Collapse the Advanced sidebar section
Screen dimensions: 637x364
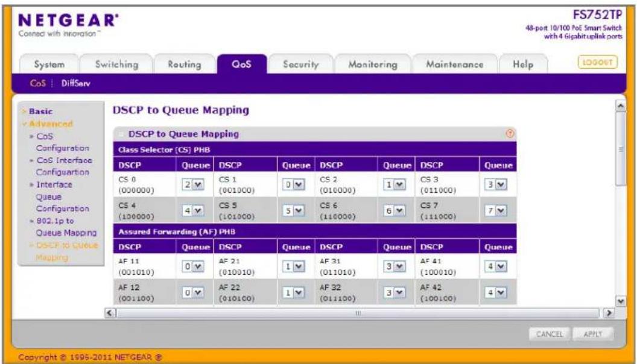pos(51,124)
